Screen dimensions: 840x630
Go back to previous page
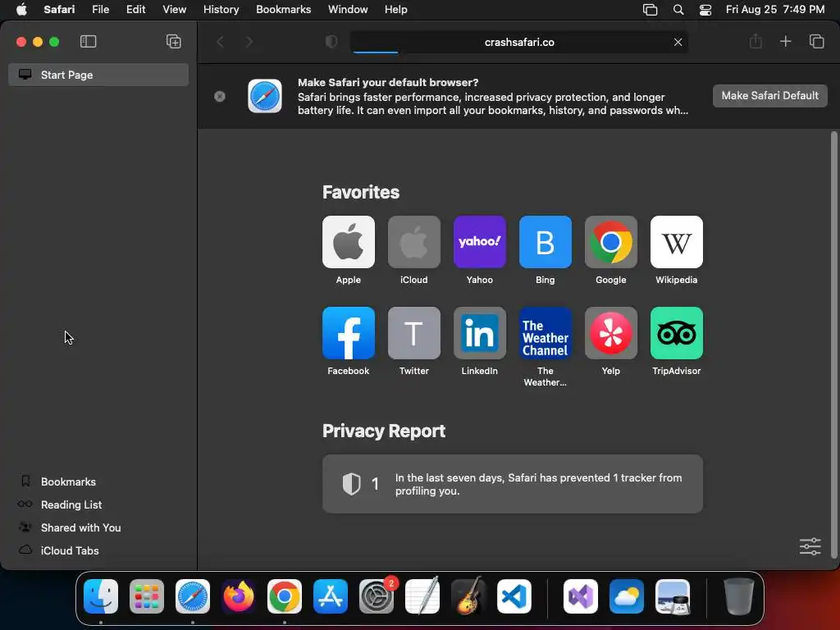(220, 42)
